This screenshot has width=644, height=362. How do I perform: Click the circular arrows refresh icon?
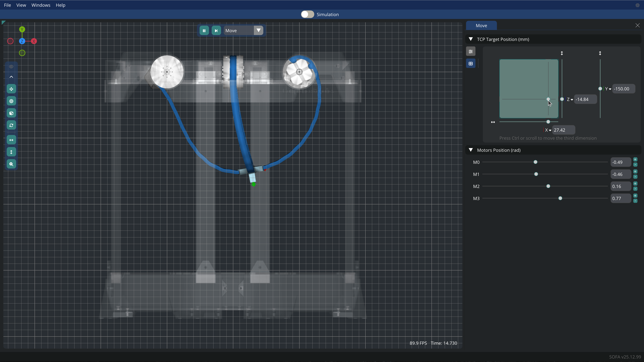pos(11,125)
